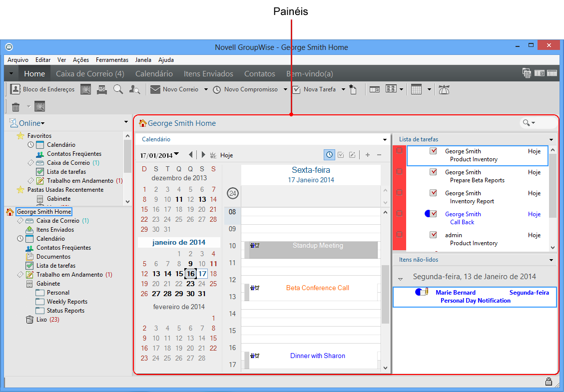
Task: Open the Novo Compromisso dropdown arrow
Action: 285,89
